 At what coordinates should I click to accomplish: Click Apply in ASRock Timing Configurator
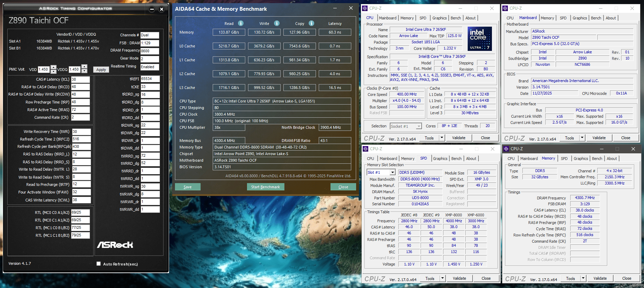(x=101, y=70)
